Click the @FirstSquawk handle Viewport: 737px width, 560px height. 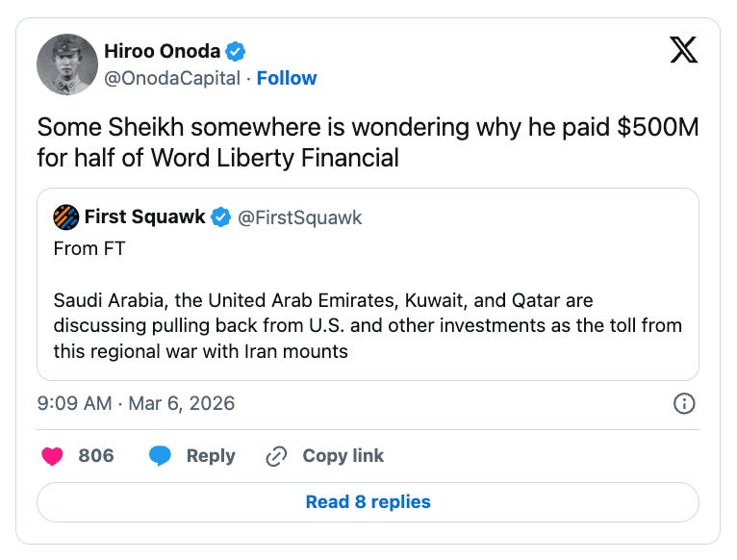tap(299, 217)
